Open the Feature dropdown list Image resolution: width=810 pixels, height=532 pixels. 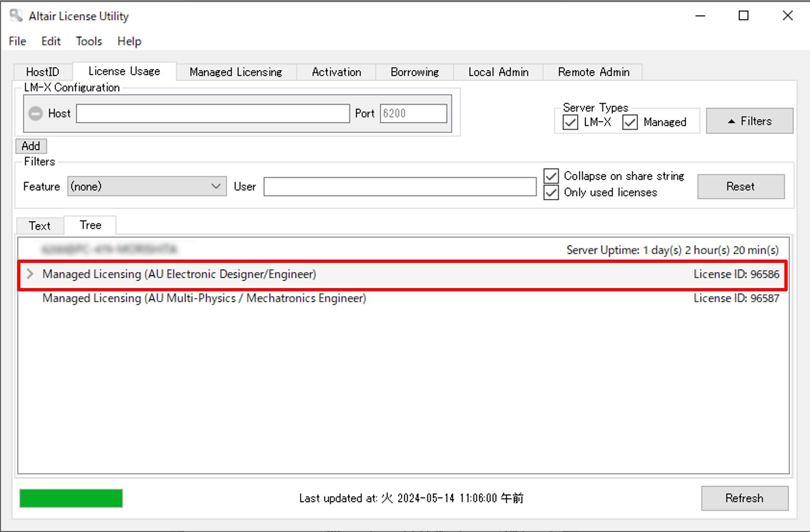tap(147, 187)
